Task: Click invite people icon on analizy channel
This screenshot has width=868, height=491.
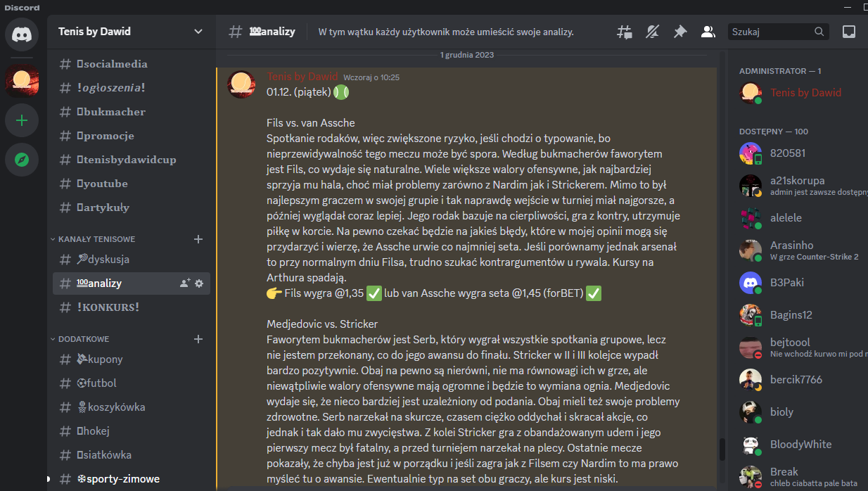Action: 184,283
